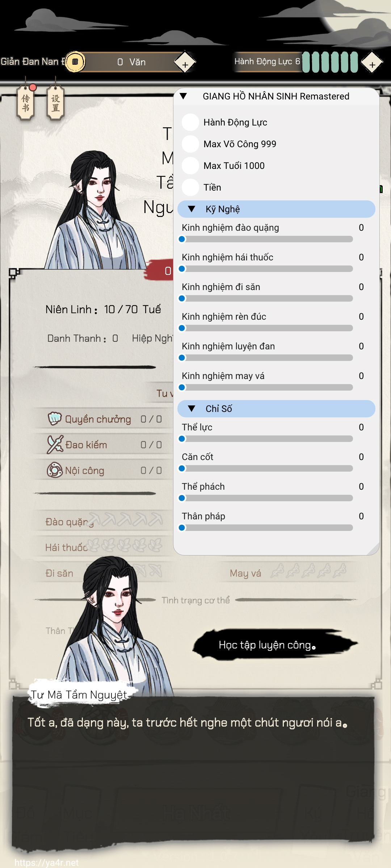Collapse the Chỉ Số section
This screenshot has height=868, width=391.
(x=276, y=409)
